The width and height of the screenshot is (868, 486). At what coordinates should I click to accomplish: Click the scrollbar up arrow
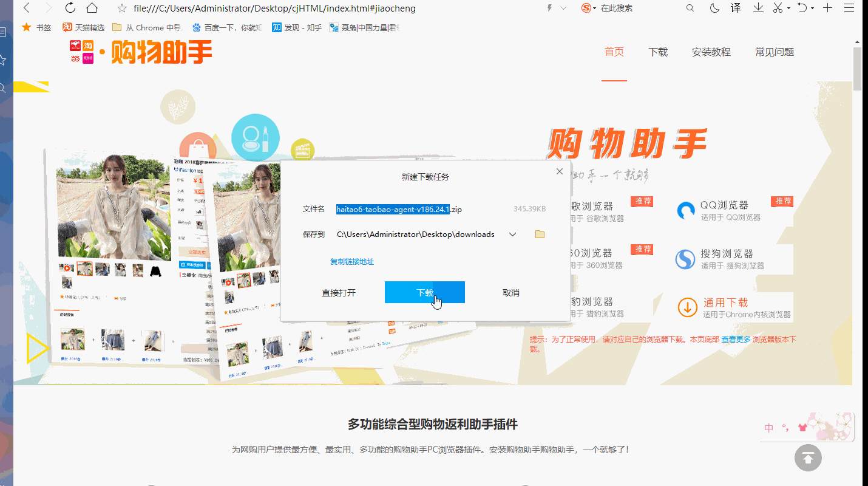pos(857,42)
